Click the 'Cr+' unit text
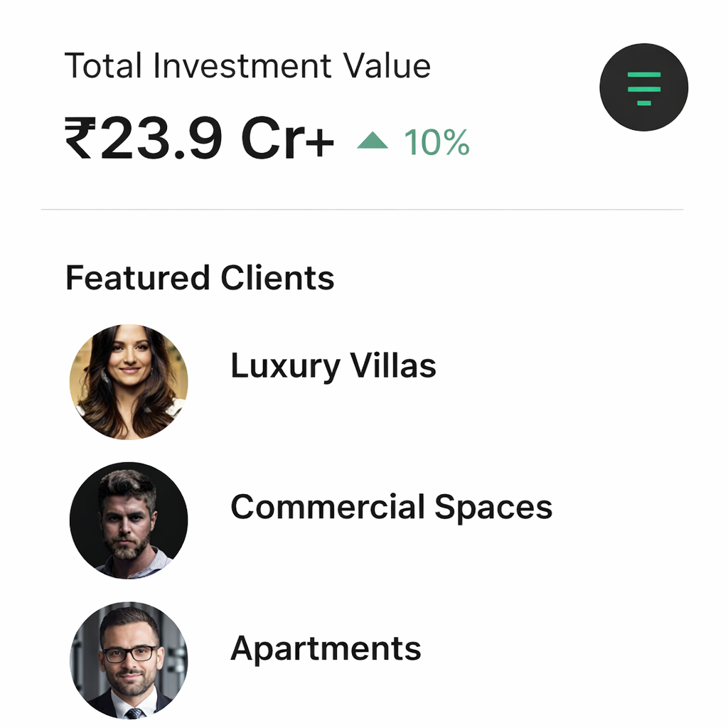The width and height of the screenshot is (728, 728). 287,139
